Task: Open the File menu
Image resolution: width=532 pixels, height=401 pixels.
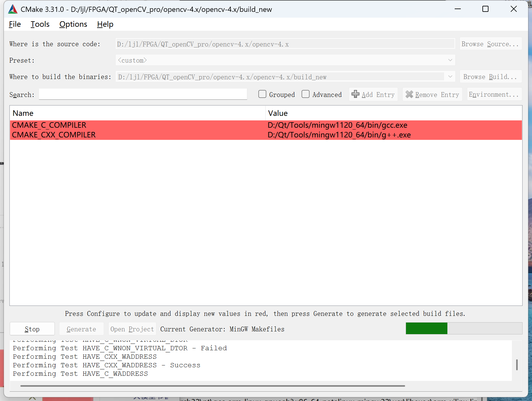Action: click(x=15, y=24)
